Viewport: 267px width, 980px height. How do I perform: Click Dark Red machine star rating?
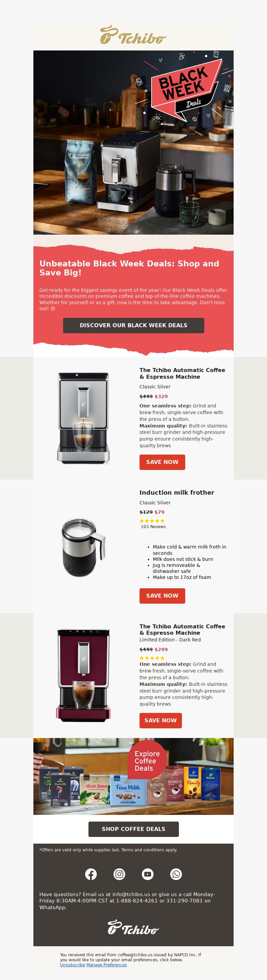[x=152, y=658]
